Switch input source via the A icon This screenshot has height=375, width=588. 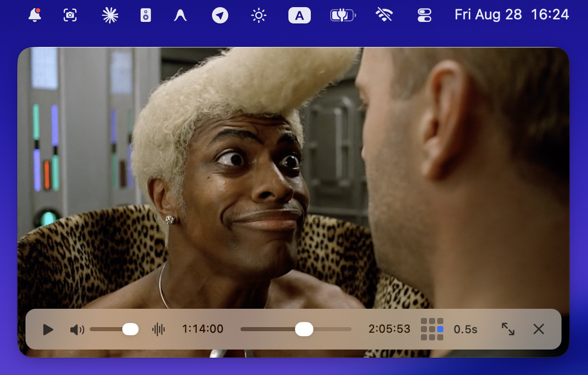click(299, 15)
